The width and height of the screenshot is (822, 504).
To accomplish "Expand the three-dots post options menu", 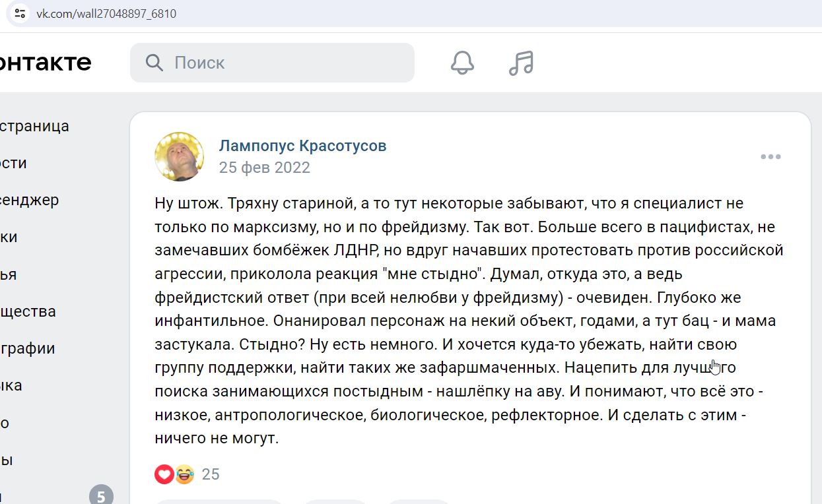I will 771,157.
